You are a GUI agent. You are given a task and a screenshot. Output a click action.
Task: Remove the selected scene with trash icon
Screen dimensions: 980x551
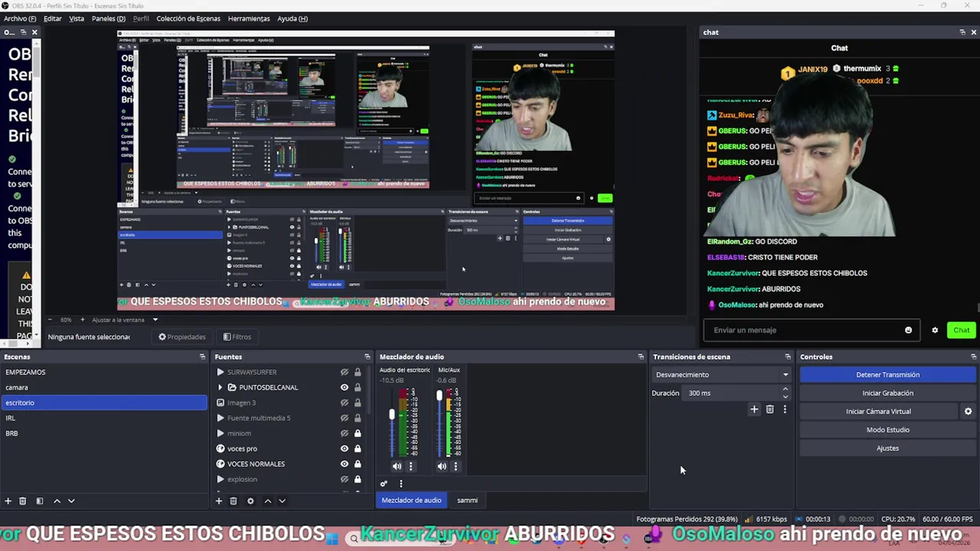coord(22,500)
